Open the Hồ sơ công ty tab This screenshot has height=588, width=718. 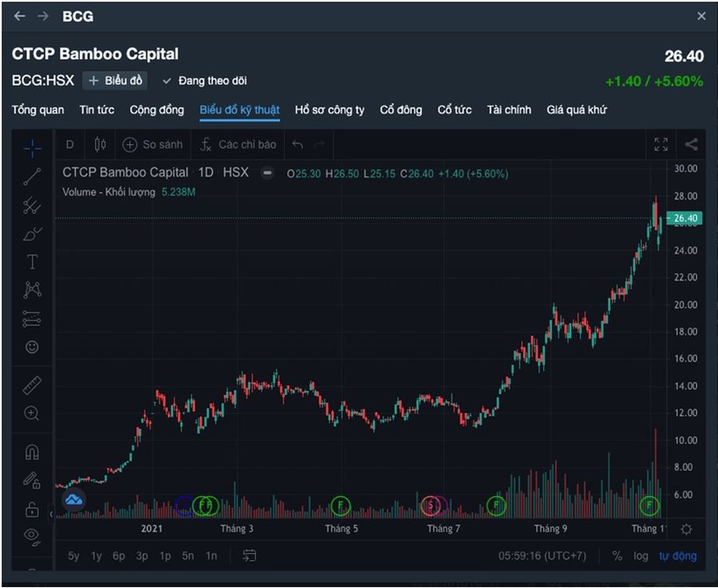[x=329, y=110]
